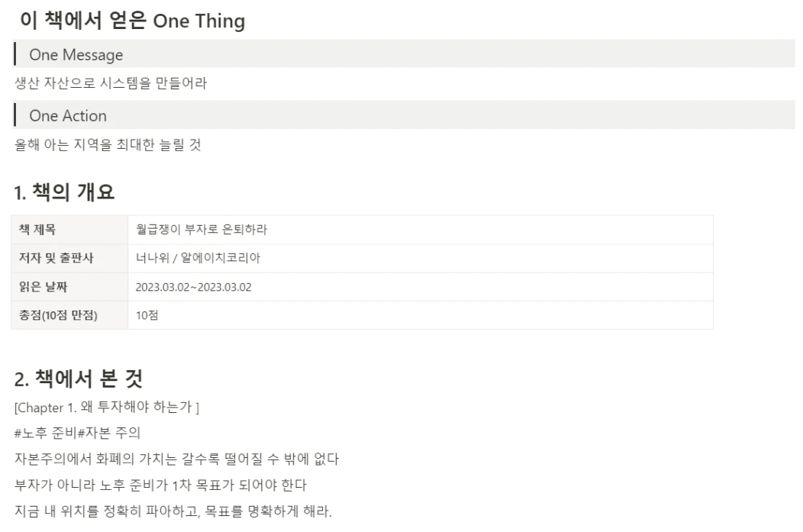Viewport: 803px width, 532px height.
Task: Click the sentence about 노후 준비가 1차 목표
Action: pos(160,485)
